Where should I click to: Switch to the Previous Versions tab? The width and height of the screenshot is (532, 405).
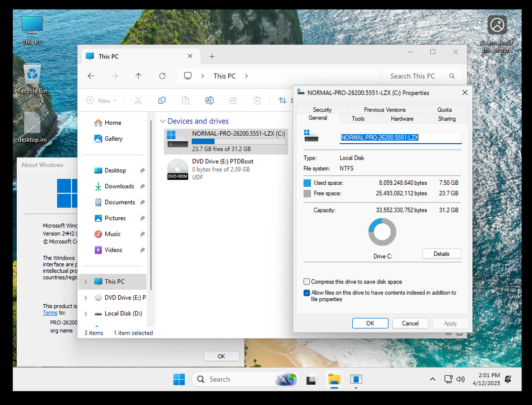point(384,109)
